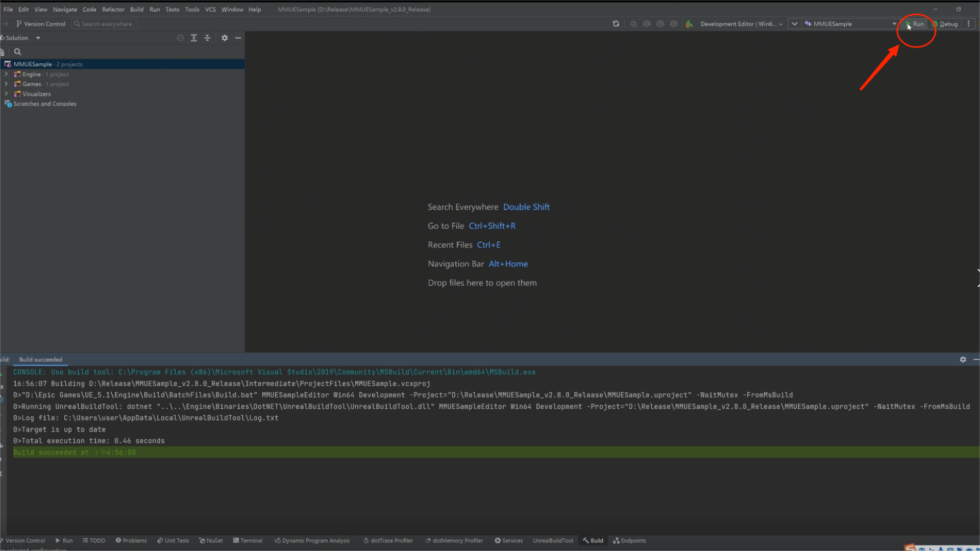Open the Window menu
Image resolution: width=980 pixels, height=551 pixels.
tap(232, 9)
